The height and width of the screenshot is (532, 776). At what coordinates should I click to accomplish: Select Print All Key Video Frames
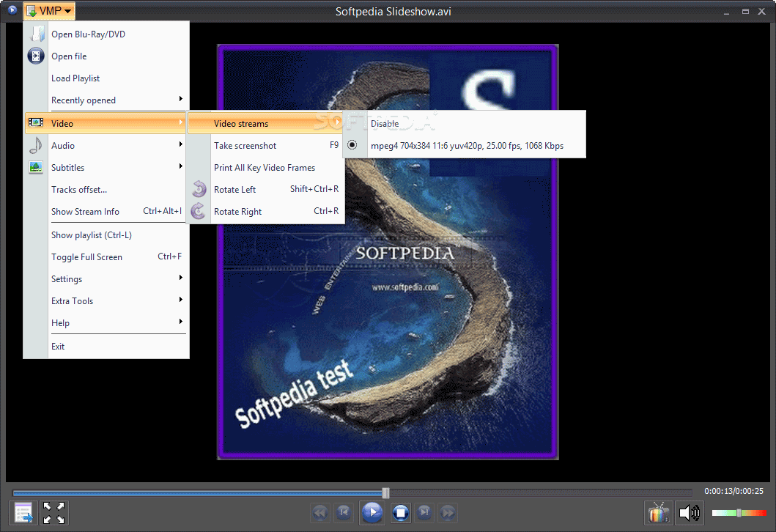coord(266,167)
